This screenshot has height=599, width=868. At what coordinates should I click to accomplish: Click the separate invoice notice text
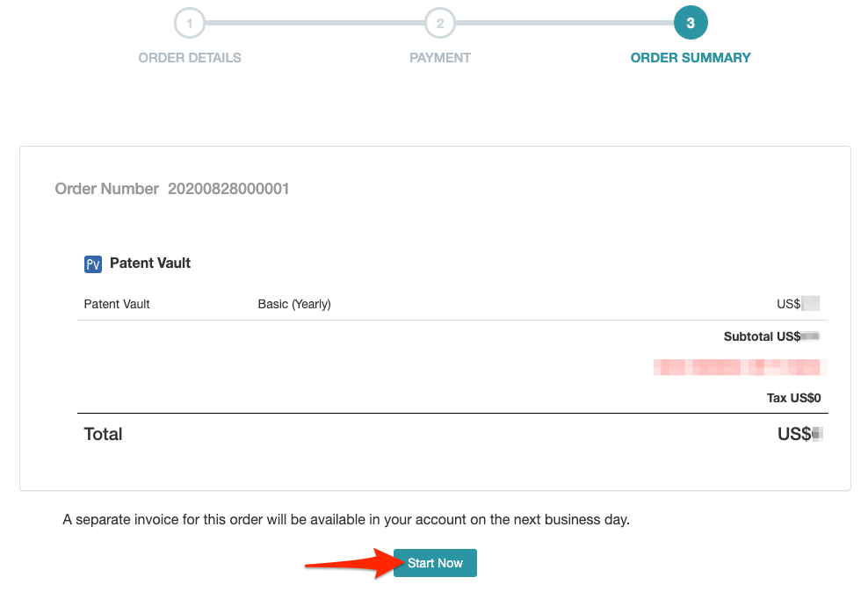point(346,520)
